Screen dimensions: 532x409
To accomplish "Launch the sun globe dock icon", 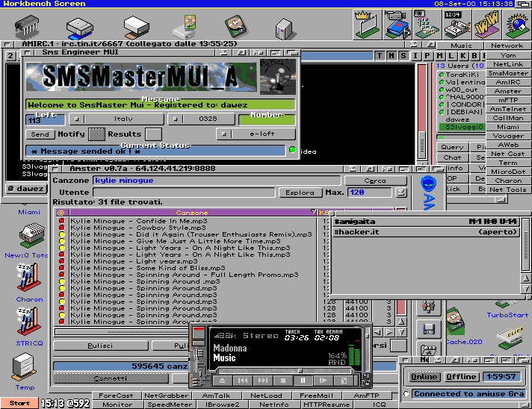I will click(x=517, y=25).
